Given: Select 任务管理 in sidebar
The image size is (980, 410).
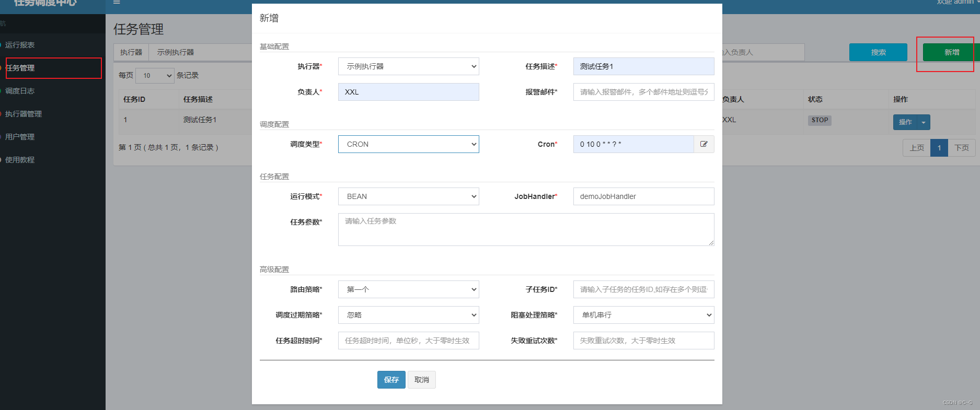Looking at the screenshot, I should tap(20, 68).
